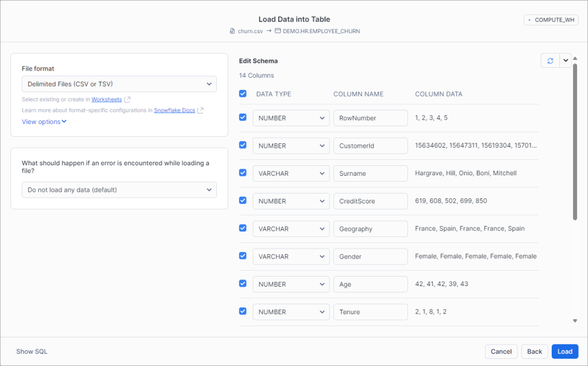Screen dimensions: 588x366
Task: Deselect the Tenure column checkbox
Action: 243,311
